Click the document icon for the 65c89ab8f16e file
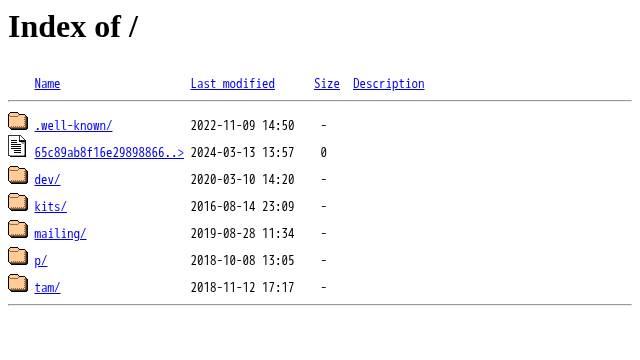 tap(17, 146)
